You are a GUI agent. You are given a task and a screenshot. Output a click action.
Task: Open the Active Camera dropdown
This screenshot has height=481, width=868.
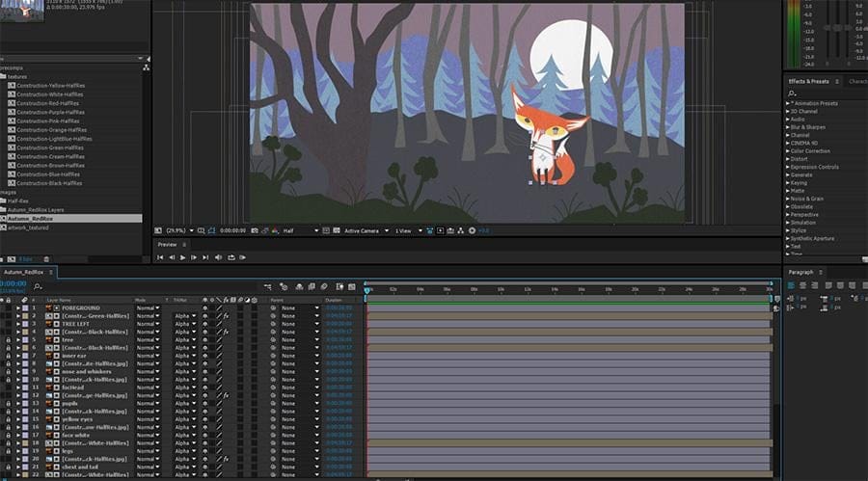coord(366,230)
